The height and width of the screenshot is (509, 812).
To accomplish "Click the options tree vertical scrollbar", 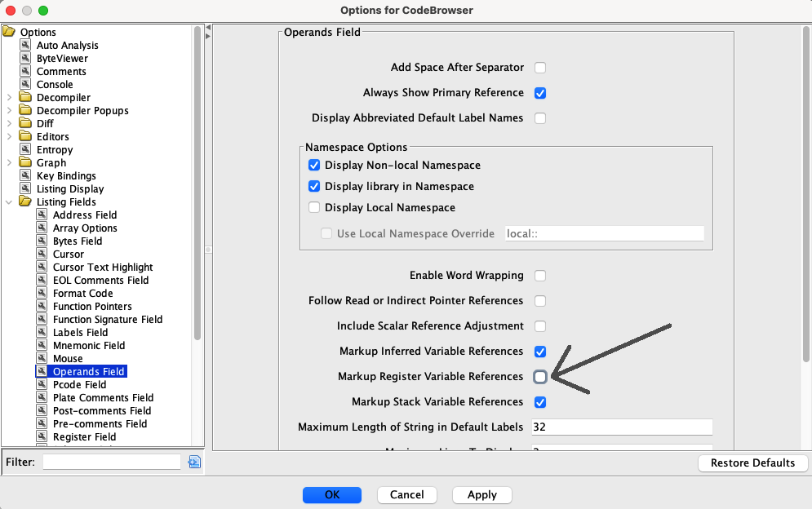I will 197,182.
